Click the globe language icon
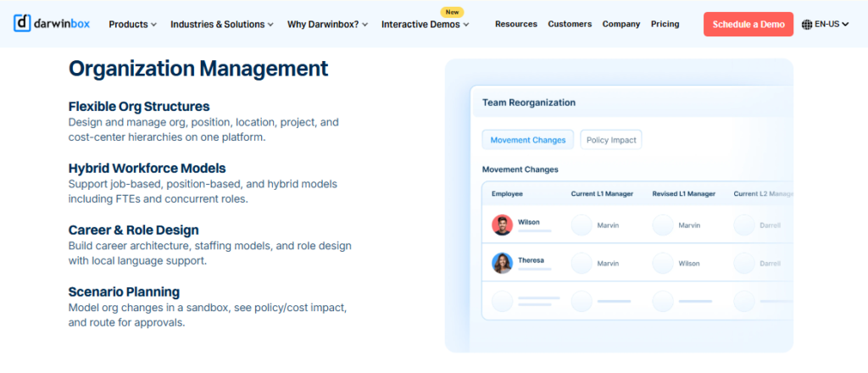 click(x=807, y=25)
